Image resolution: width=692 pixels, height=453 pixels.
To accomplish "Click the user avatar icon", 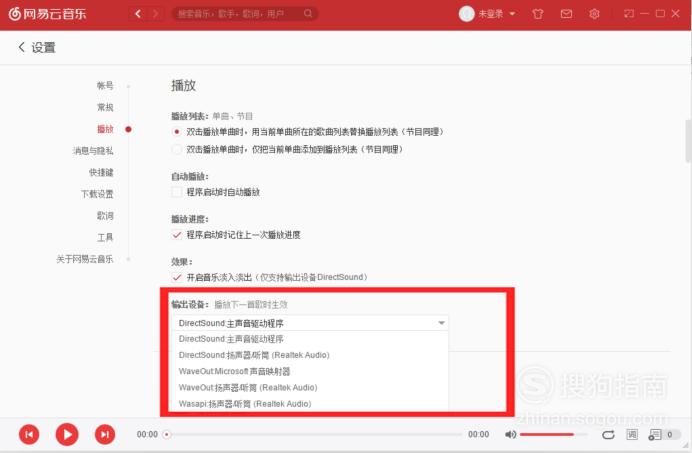I will click(x=466, y=14).
